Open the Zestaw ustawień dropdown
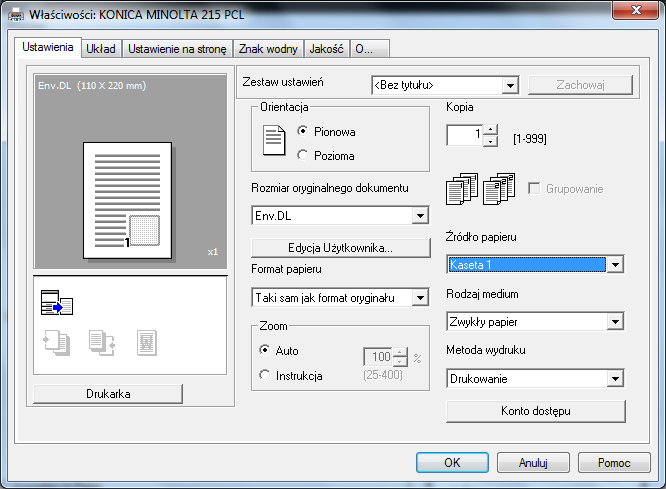The height and width of the screenshot is (489, 666). coord(445,85)
